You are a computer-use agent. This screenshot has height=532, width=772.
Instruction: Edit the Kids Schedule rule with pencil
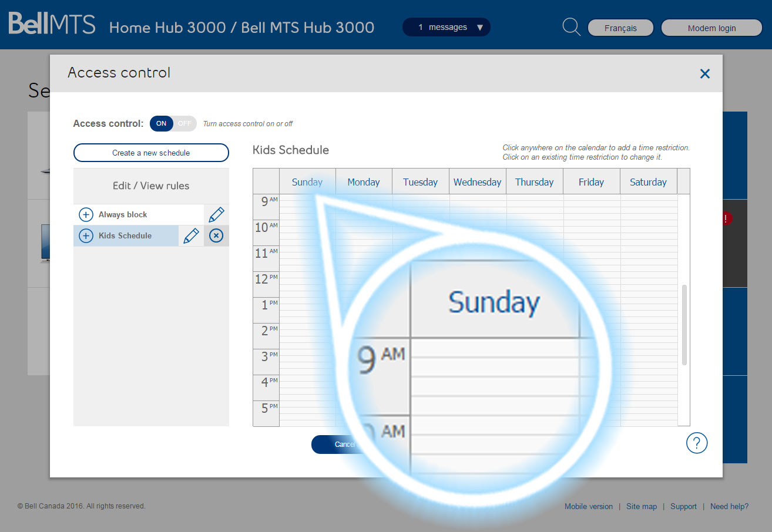(x=191, y=236)
